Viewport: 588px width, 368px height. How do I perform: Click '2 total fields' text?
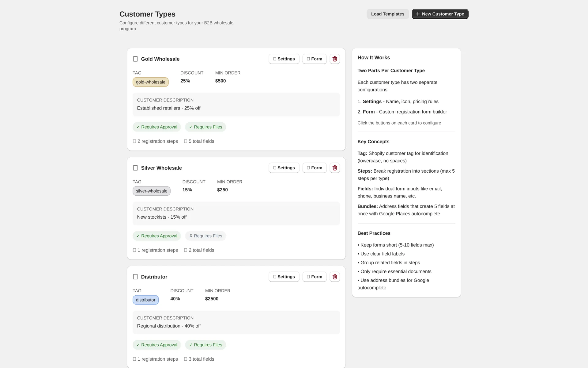click(199, 250)
